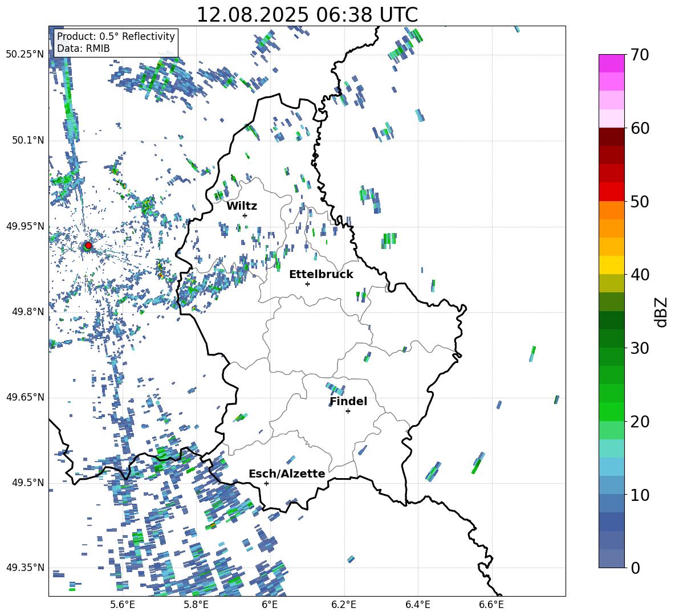The image size is (675, 616).
Task: Click the bright red 50 dBZ colorbar band
Action: click(611, 192)
